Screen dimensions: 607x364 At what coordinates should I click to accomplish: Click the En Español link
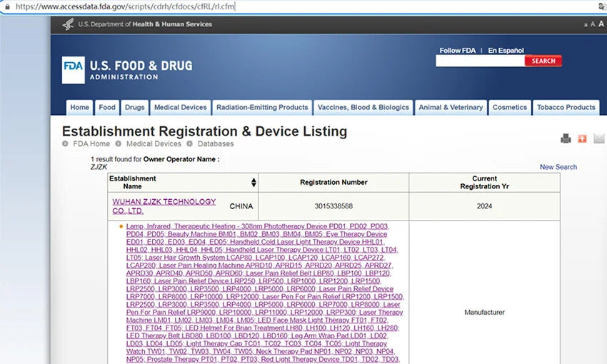[506, 51]
